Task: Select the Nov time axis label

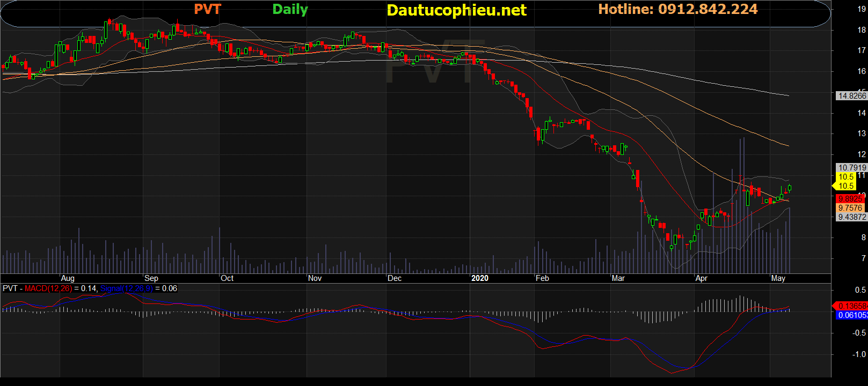Action: [x=315, y=278]
